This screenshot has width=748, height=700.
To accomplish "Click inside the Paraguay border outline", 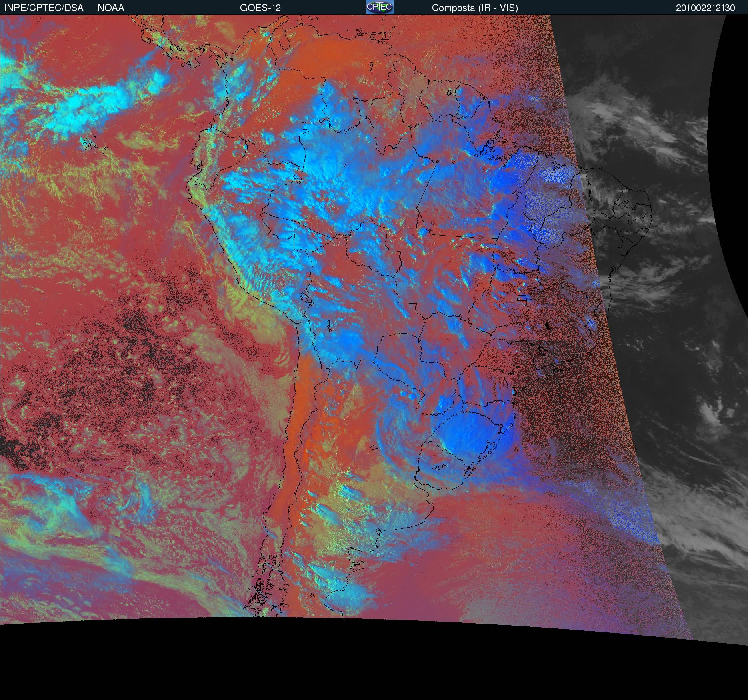I will tap(400, 360).
